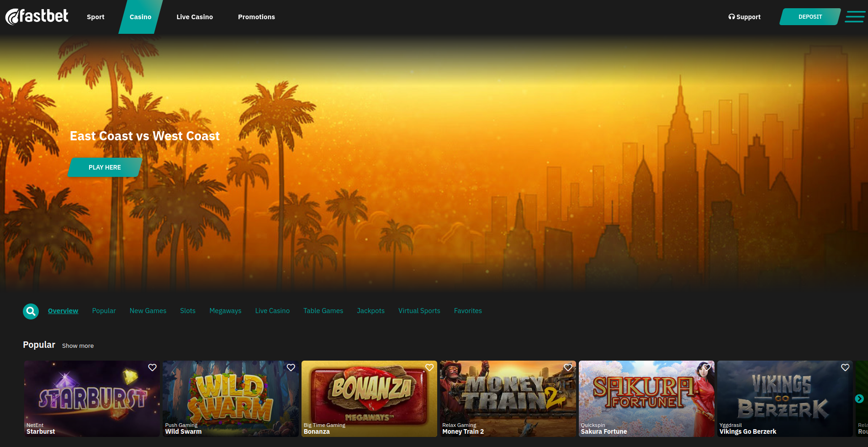Open the game search magnifier icon
The image size is (868, 447).
pyautogui.click(x=31, y=311)
